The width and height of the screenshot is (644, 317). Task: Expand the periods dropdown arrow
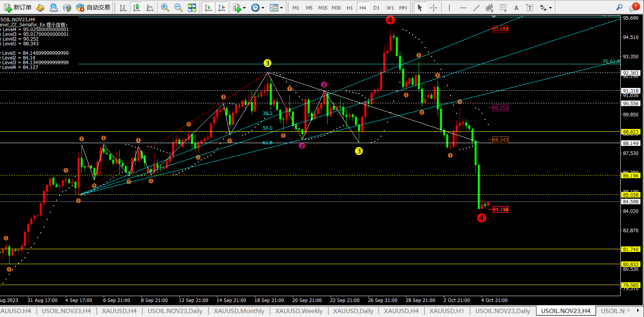[263, 8]
